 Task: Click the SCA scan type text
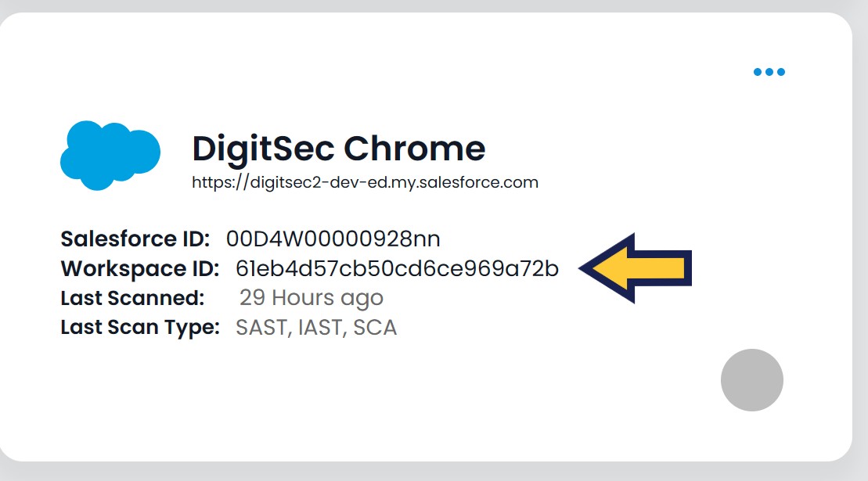(376, 327)
